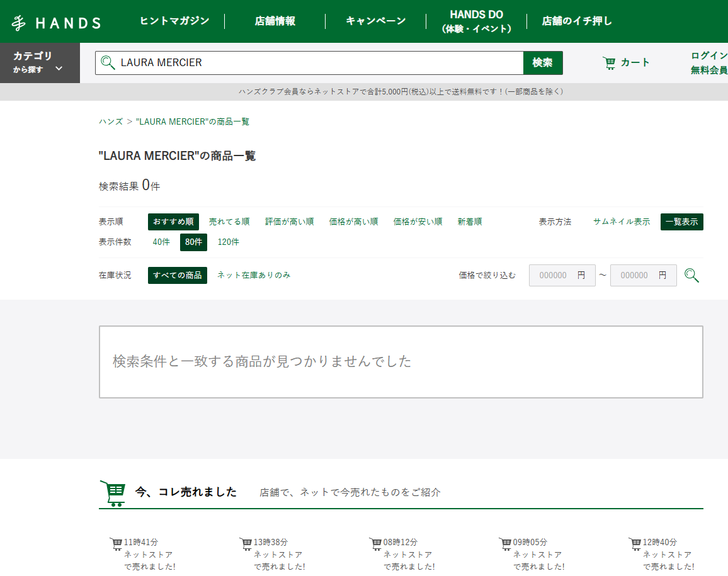Click the cart icon for the 12時40分 sale
This screenshot has height=576, width=728.
[635, 543]
